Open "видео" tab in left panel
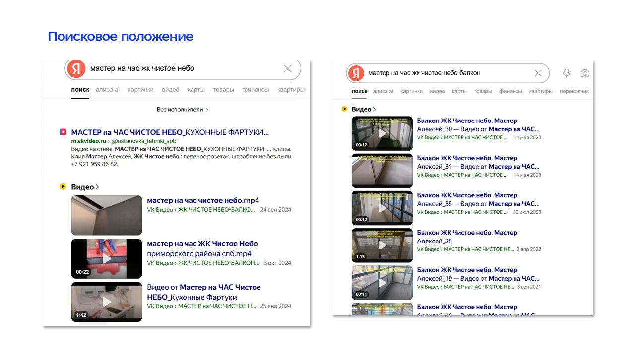This screenshot has width=644, height=363. pos(171,90)
